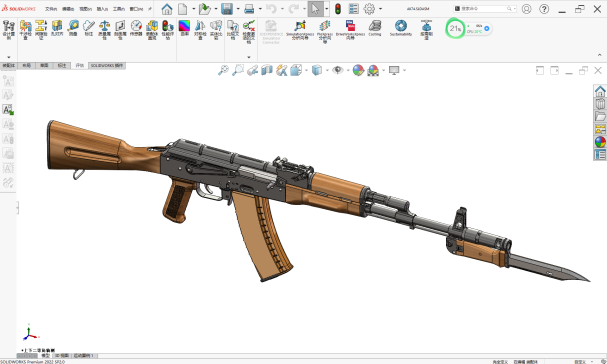Open a file with Open icon
This screenshot has width=607, height=364.
click(x=204, y=9)
